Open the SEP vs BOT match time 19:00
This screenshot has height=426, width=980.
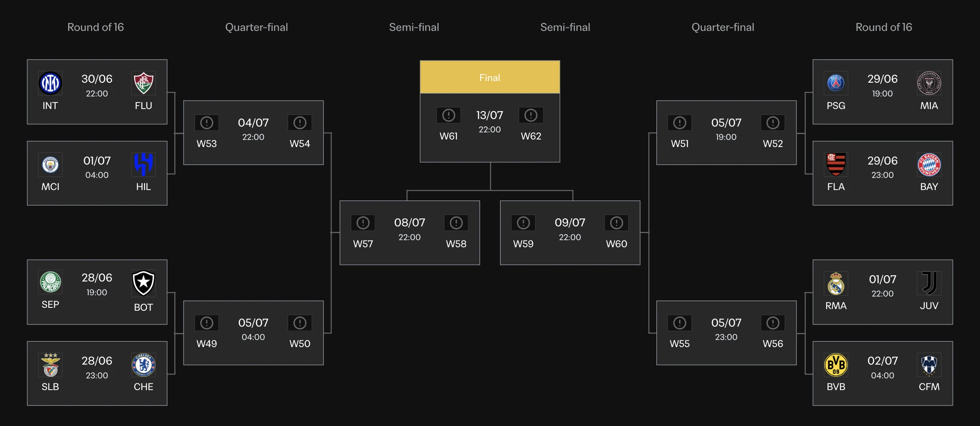(97, 292)
